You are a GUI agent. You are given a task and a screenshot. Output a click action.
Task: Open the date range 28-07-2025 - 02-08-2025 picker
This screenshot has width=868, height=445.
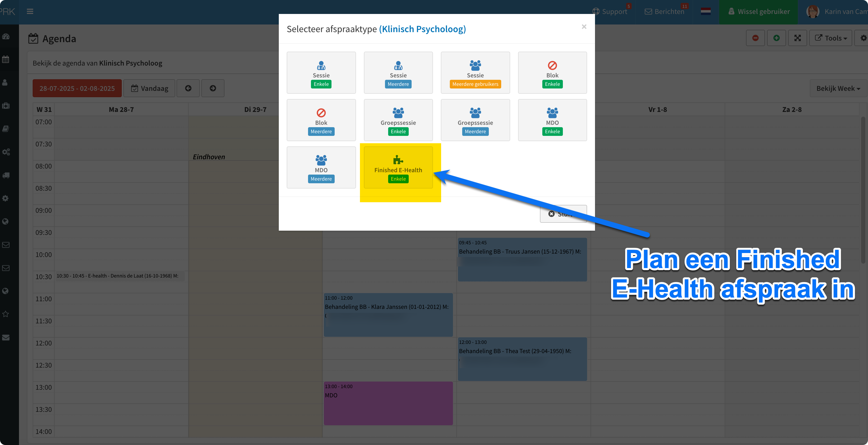coord(77,88)
